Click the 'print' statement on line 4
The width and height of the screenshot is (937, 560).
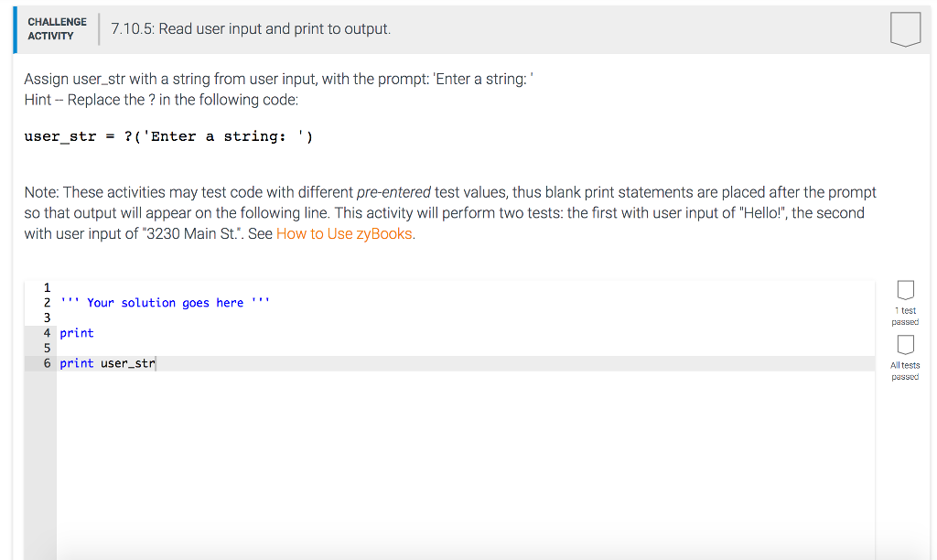(x=77, y=333)
